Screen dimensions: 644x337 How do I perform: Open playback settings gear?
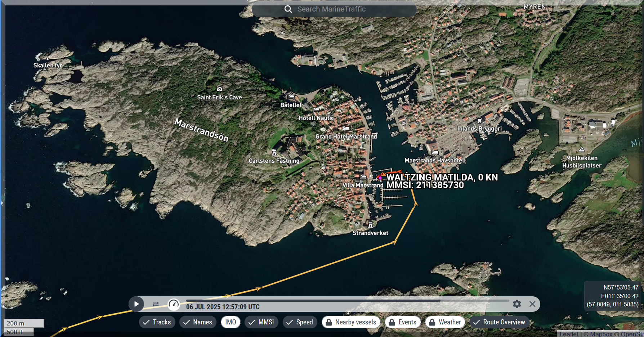[517, 304]
